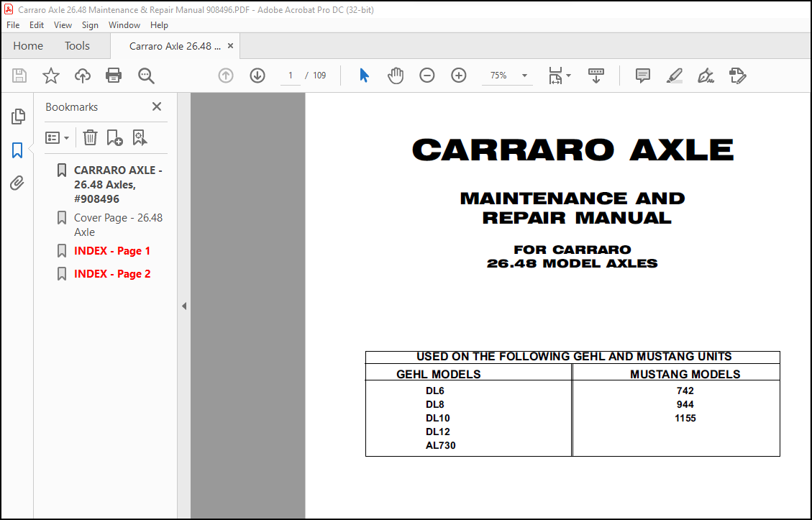
Task: Delete selected bookmark with trash icon
Action: click(x=90, y=137)
